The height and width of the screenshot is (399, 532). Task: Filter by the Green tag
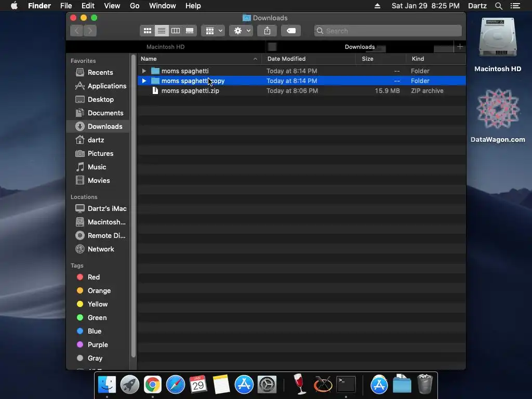coord(98,317)
